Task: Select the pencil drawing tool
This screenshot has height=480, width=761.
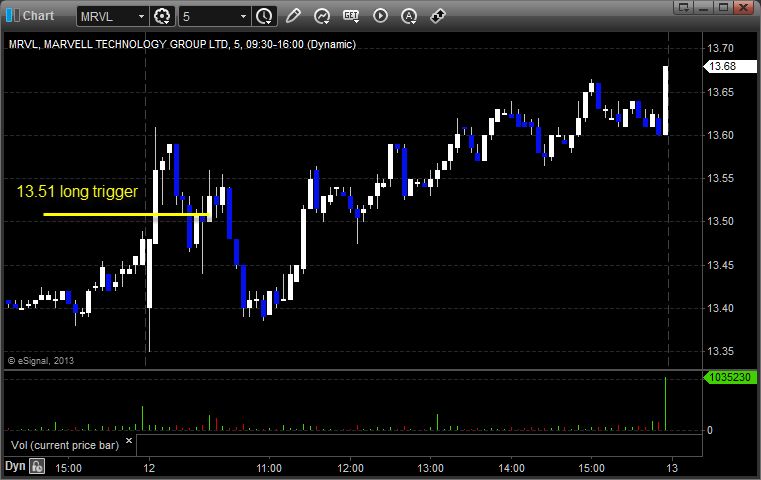Action: pyautogui.click(x=293, y=16)
